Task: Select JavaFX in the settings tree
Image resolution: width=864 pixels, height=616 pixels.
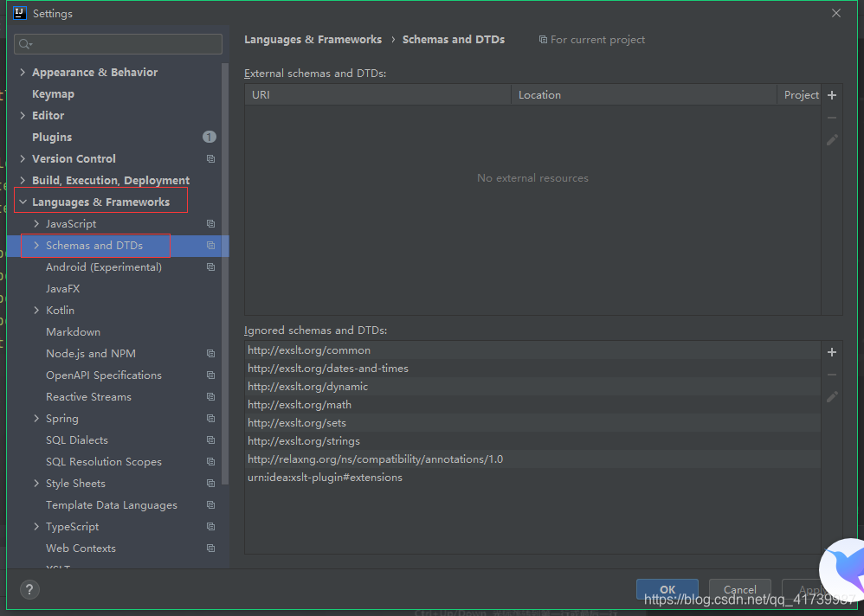Action: point(63,288)
